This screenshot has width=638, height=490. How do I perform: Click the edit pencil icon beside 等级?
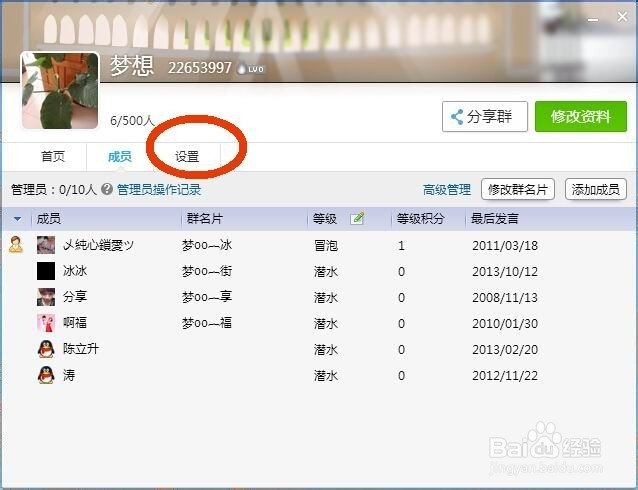click(357, 219)
